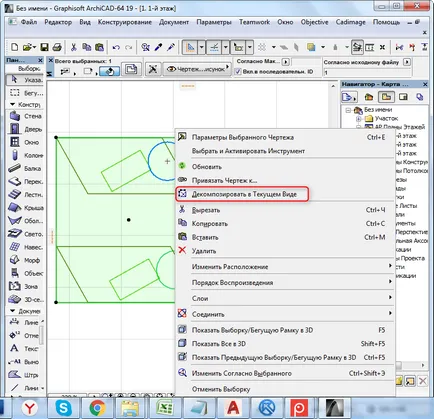Click the syringe (inject parameters) icon
Viewport: 434px width, 419px height.
[x=171, y=47]
